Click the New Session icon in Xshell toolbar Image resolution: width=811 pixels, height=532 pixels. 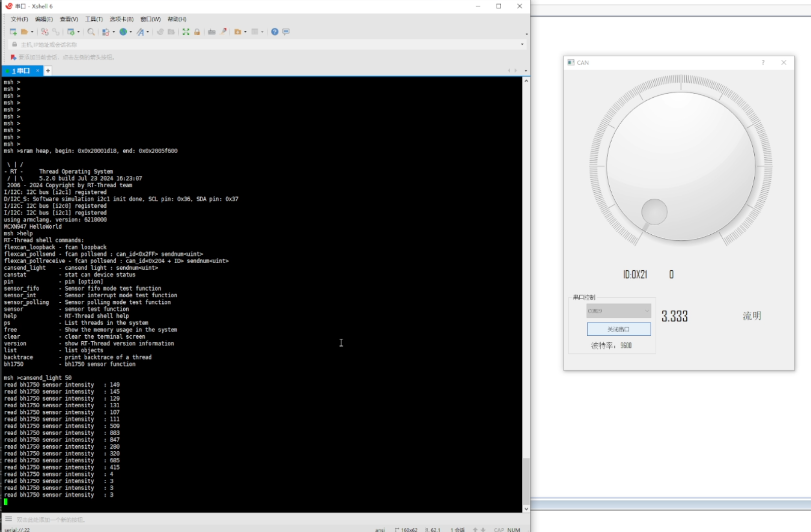tap(13, 32)
